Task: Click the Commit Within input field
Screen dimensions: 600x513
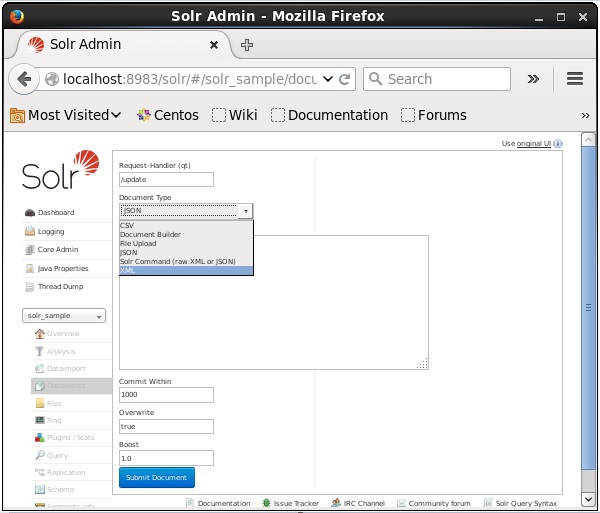Action: point(166,395)
